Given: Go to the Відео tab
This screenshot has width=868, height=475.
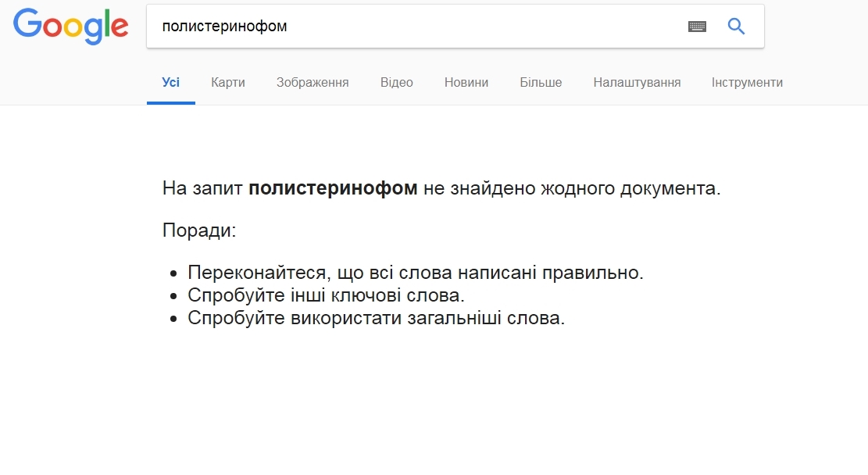Looking at the screenshot, I should [x=397, y=83].
